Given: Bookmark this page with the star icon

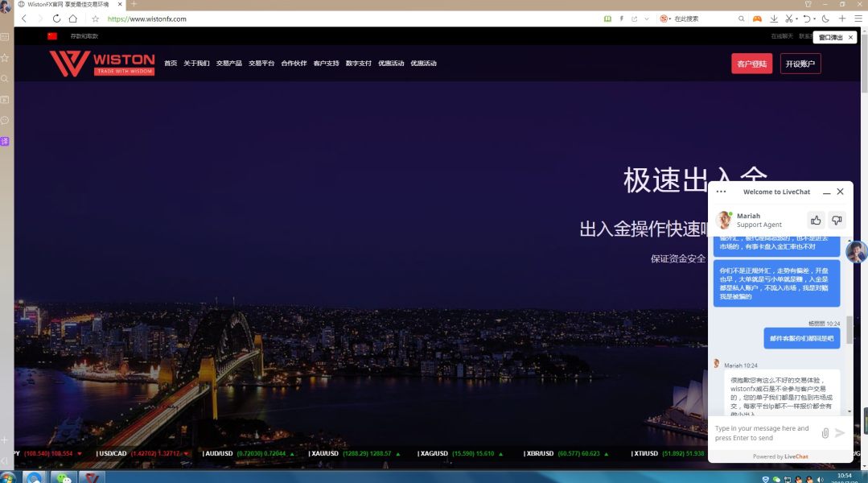Looking at the screenshot, I should coord(95,19).
